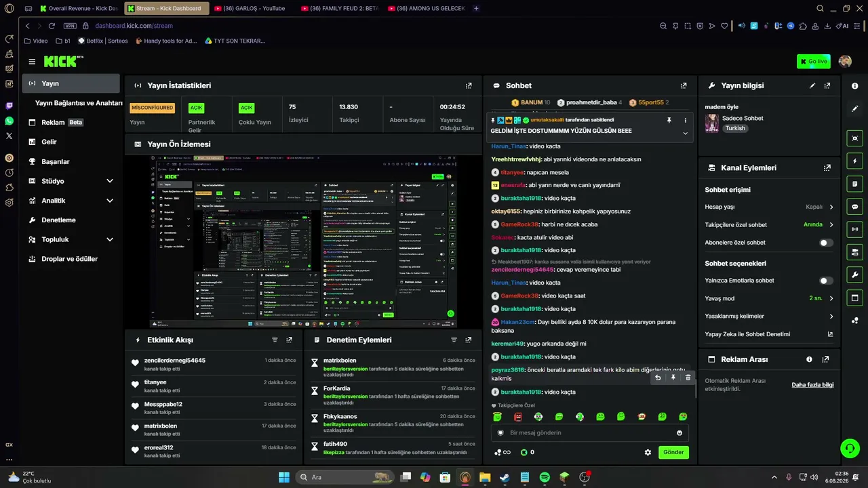Click the browser address bar URL
The height and width of the screenshot is (488, 868).
pos(134,26)
